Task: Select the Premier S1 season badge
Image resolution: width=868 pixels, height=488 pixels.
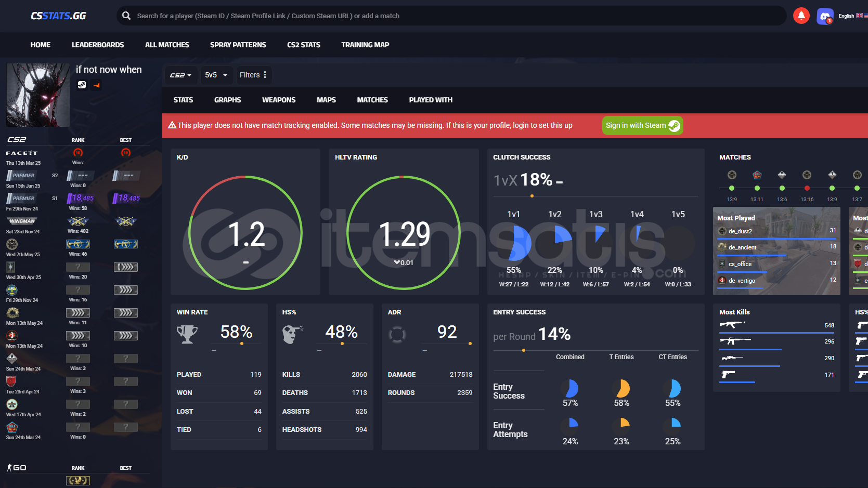Action: point(21,198)
